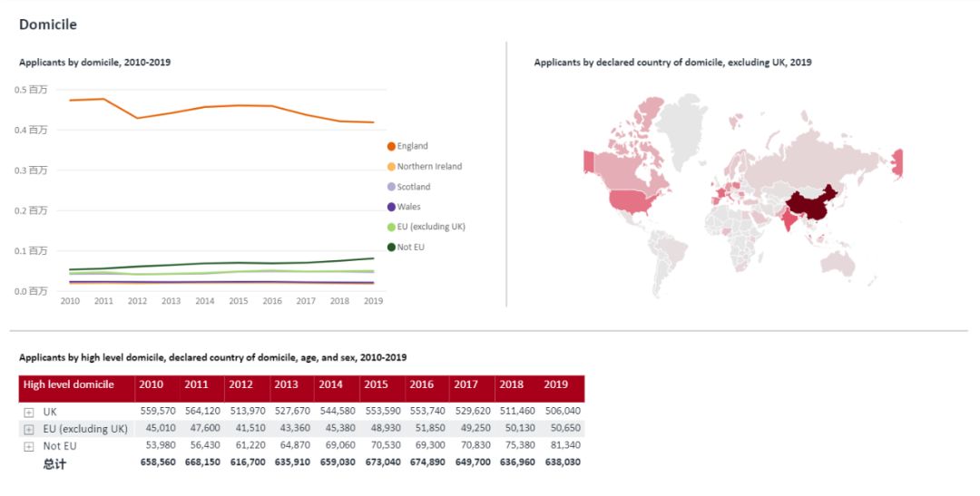Expand the UK row plus icon

[x=29, y=412]
